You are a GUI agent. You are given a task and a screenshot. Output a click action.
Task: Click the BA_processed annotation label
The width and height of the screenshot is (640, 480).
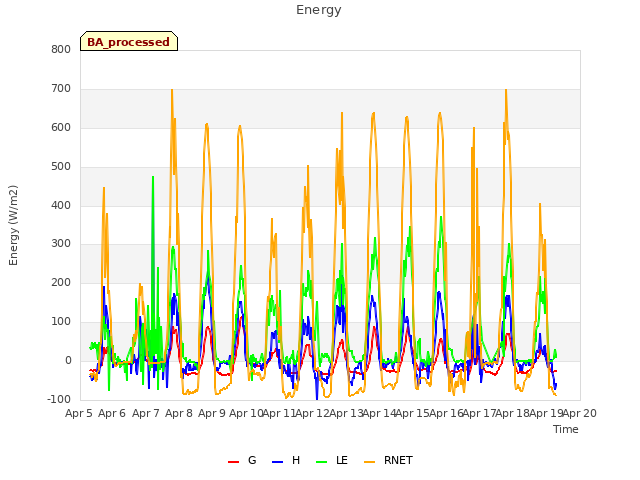point(129,42)
